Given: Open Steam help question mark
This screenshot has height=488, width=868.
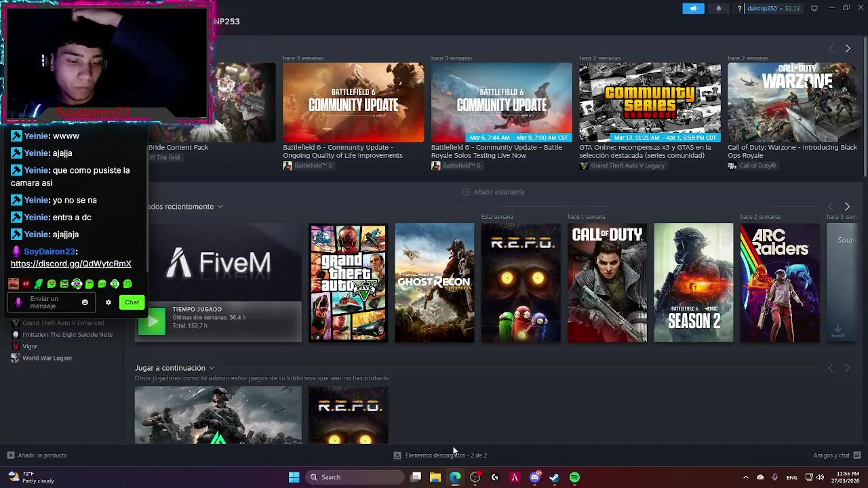Looking at the screenshot, I should pos(739,8).
